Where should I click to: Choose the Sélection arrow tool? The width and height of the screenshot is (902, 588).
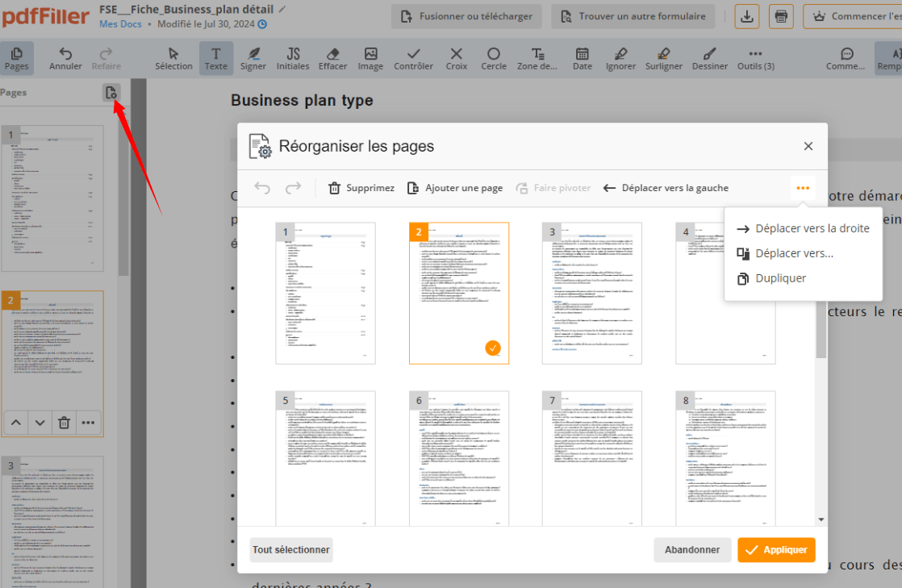tap(173, 59)
